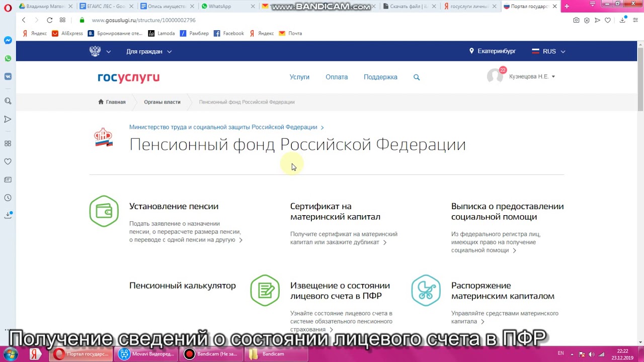644x362 pixels.
Task: Go to Органы власти breadcrumb
Action: [162, 102]
